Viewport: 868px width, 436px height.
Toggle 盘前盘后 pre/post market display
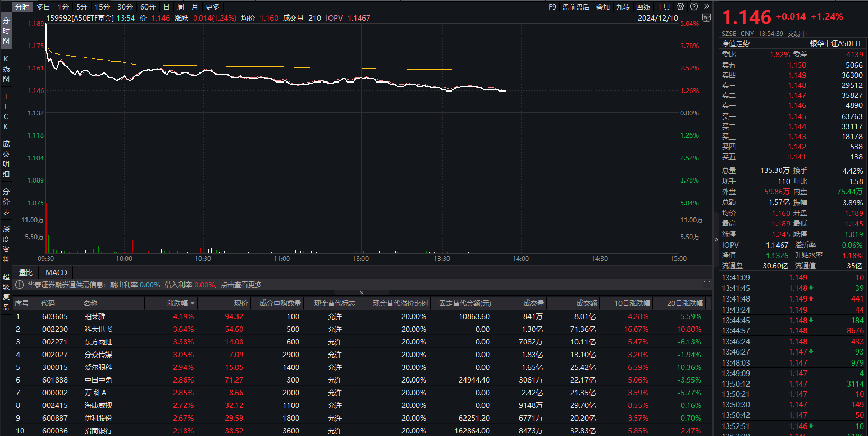click(575, 7)
